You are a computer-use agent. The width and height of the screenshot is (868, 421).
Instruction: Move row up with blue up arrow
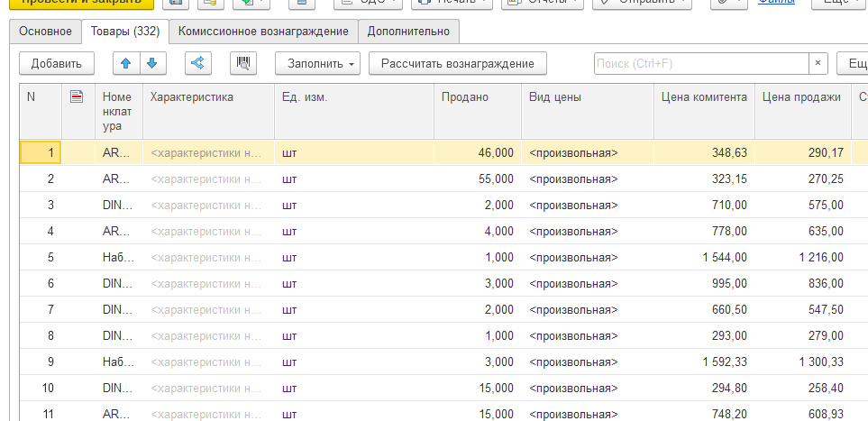click(126, 63)
